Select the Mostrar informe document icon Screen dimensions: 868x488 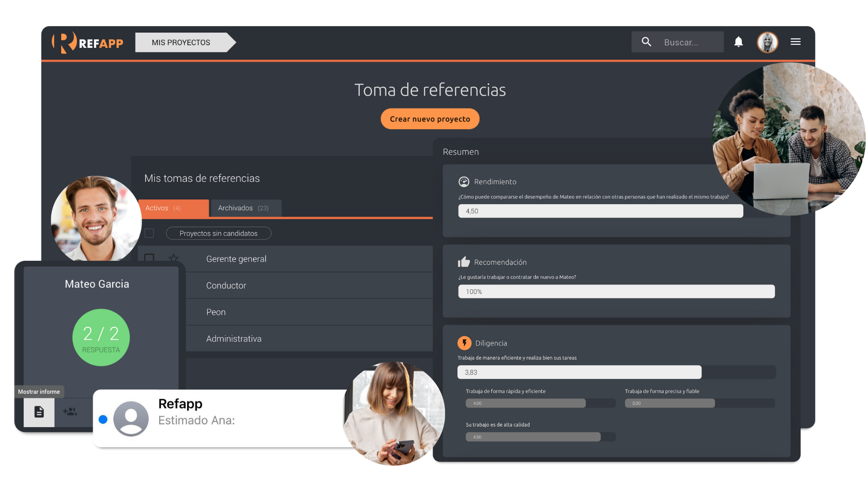[39, 412]
